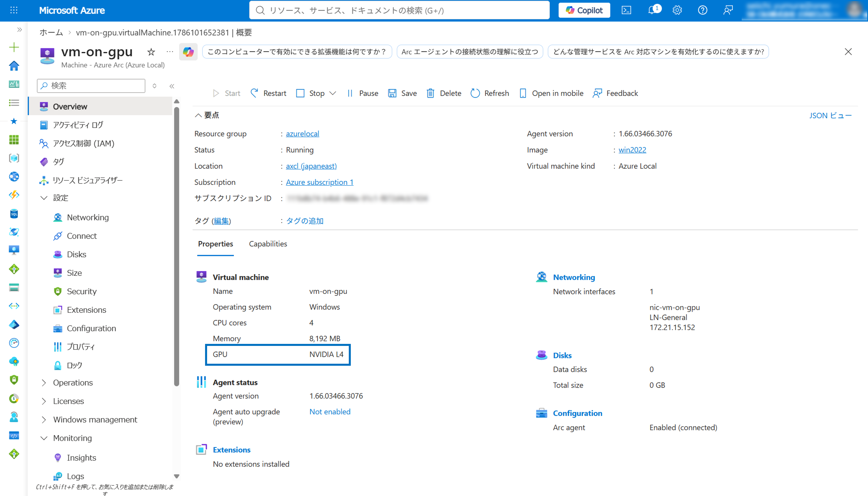The width and height of the screenshot is (868, 496).
Task: Click the Not enabled auto upgrade link
Action: click(330, 411)
